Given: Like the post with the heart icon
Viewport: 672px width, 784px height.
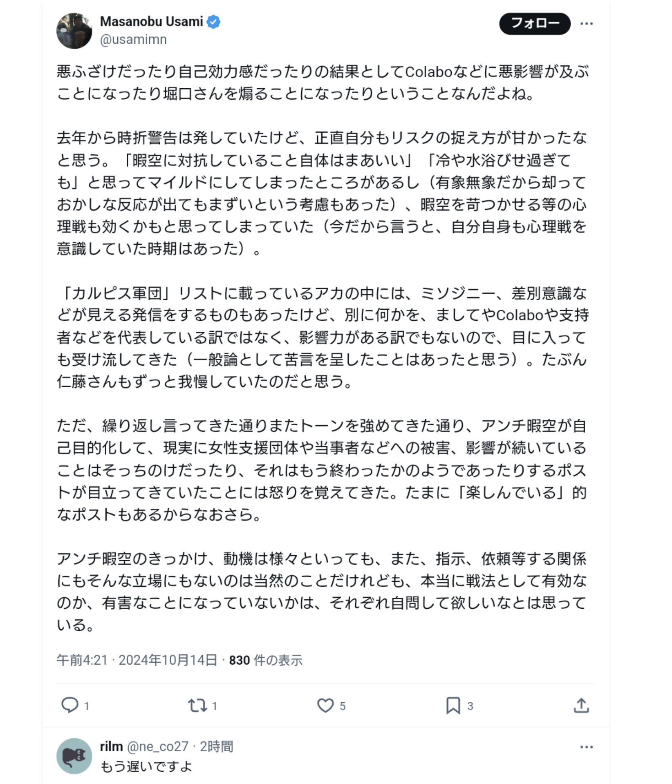Looking at the screenshot, I should click(325, 705).
